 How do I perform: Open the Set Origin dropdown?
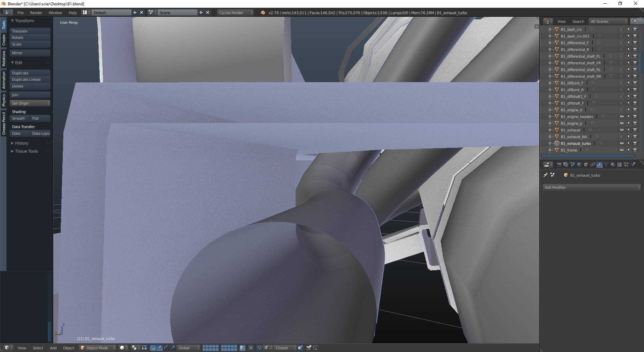click(30, 103)
